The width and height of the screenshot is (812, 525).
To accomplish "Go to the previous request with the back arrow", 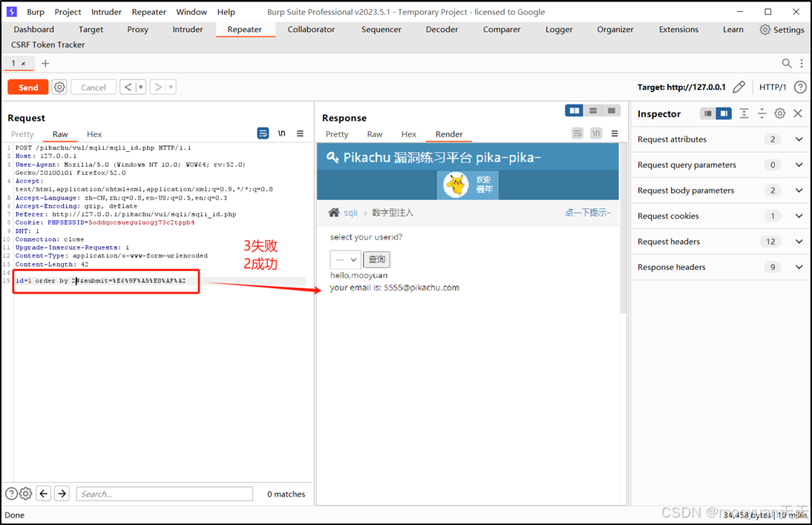I will pyautogui.click(x=128, y=87).
